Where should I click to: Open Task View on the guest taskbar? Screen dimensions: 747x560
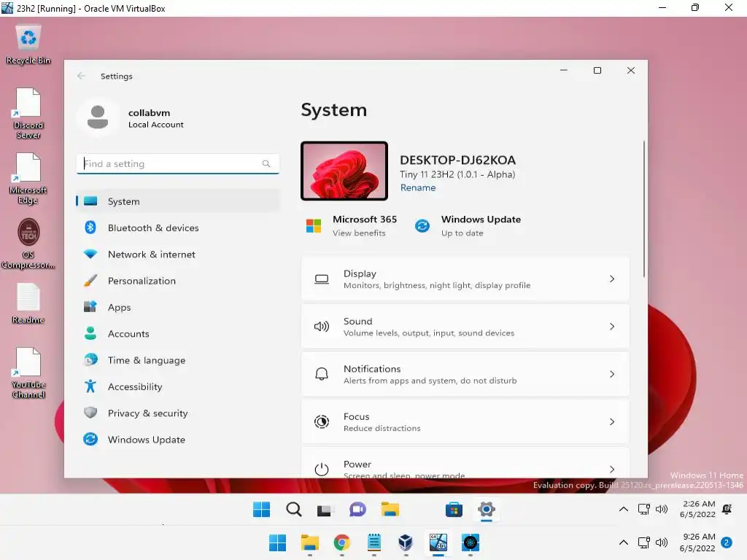[x=325, y=510]
